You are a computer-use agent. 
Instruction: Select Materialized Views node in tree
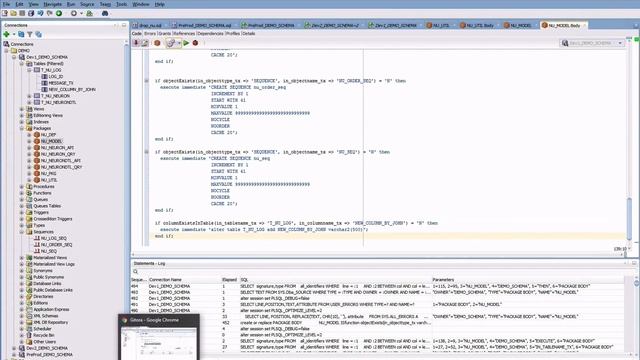(50, 258)
